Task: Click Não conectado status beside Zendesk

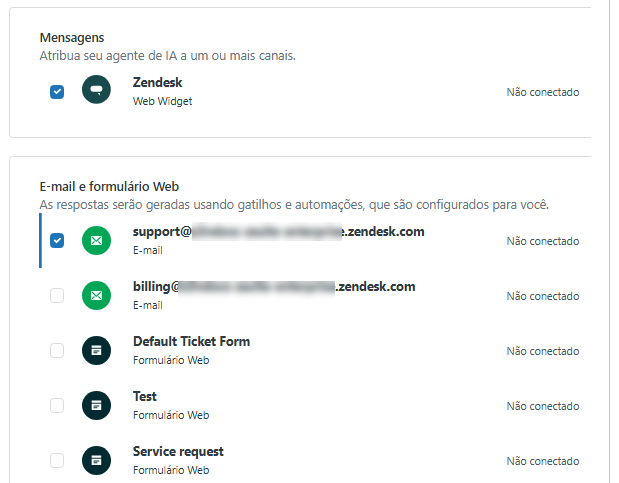Action: coord(542,92)
